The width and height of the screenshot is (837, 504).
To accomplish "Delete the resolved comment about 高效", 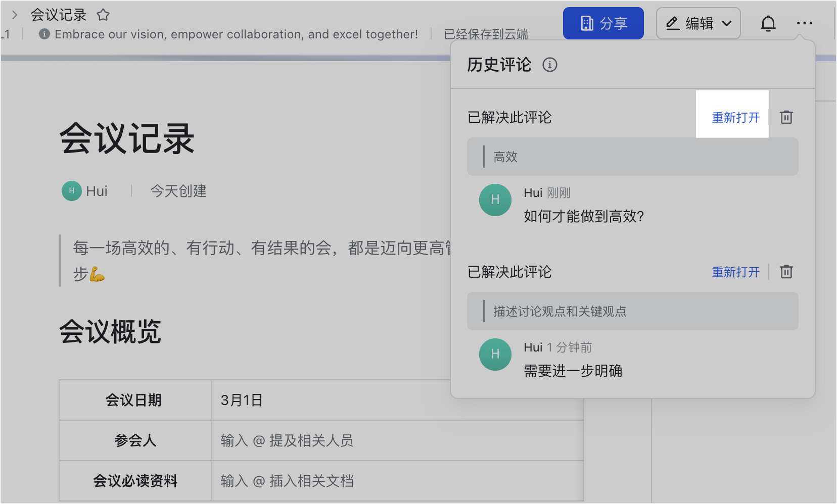I will 786,117.
